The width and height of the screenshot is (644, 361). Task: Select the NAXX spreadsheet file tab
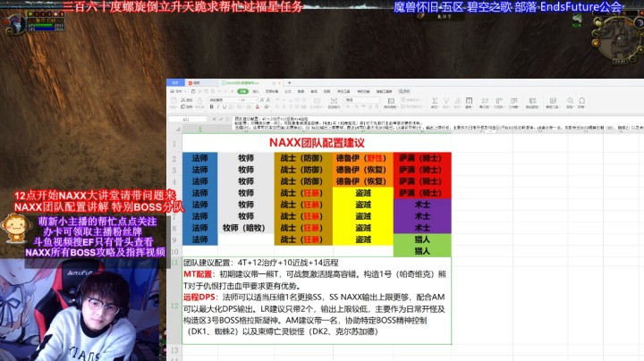250,83
